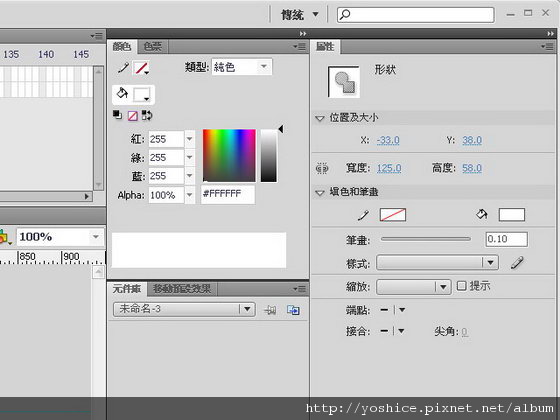
Task: Open the red (紅) value dropdown arrow
Action: click(x=190, y=139)
